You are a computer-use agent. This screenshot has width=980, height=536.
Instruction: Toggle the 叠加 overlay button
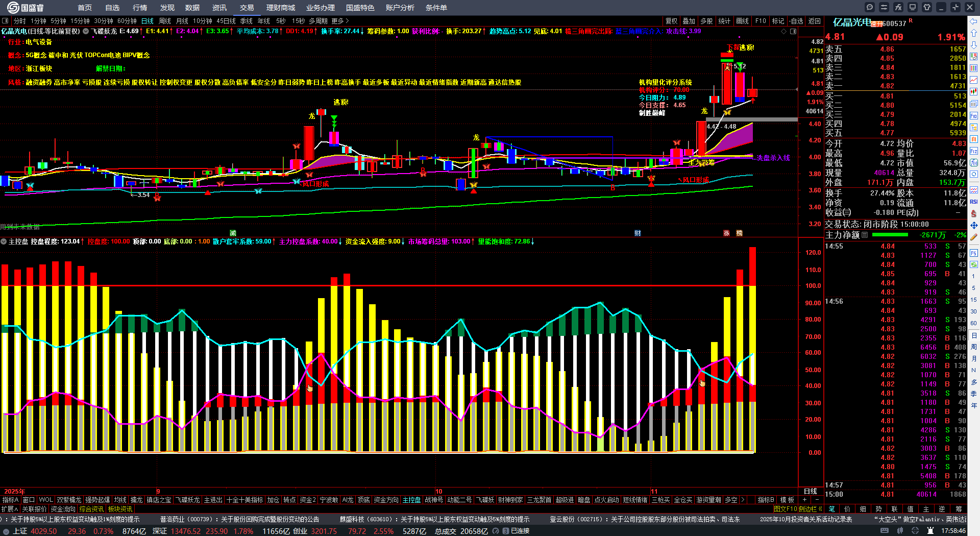pyautogui.click(x=689, y=21)
